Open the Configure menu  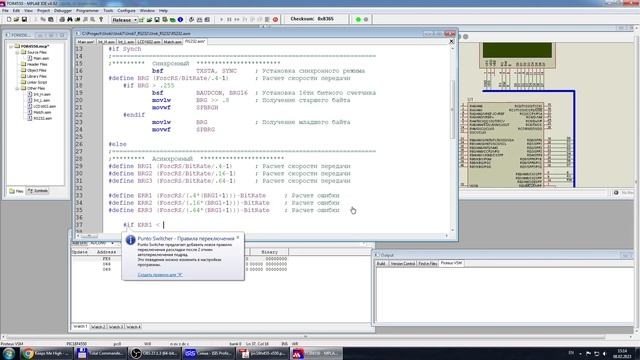[126, 11]
